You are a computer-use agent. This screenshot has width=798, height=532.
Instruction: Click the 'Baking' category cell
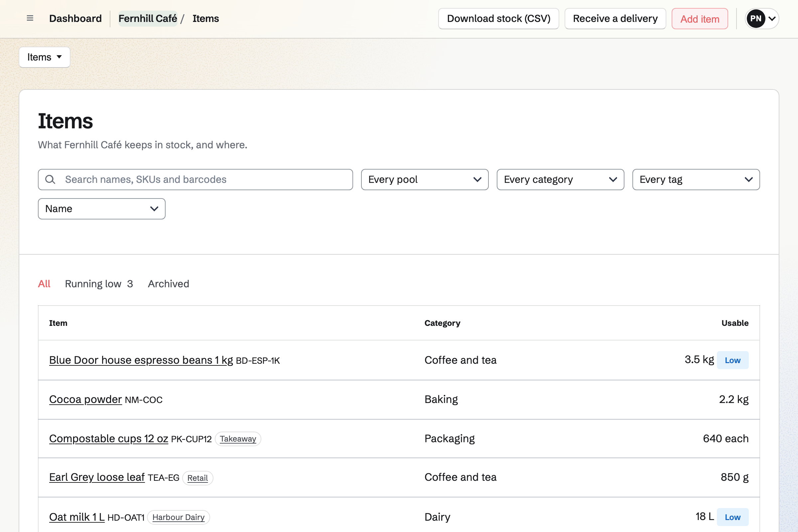pyautogui.click(x=441, y=399)
